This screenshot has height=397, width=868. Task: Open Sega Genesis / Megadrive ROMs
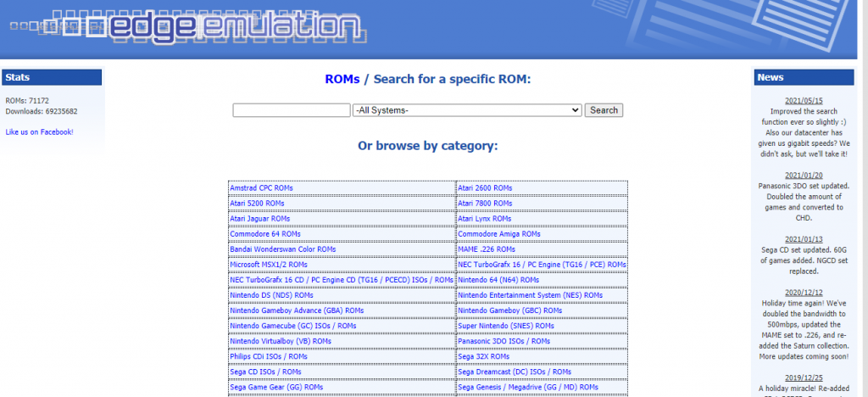(x=528, y=388)
